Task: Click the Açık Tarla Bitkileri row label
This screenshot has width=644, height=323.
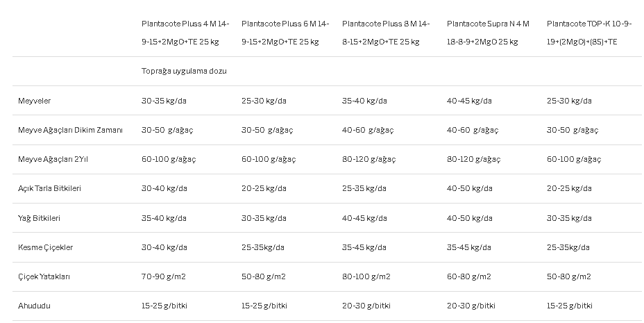Action: tap(50, 189)
